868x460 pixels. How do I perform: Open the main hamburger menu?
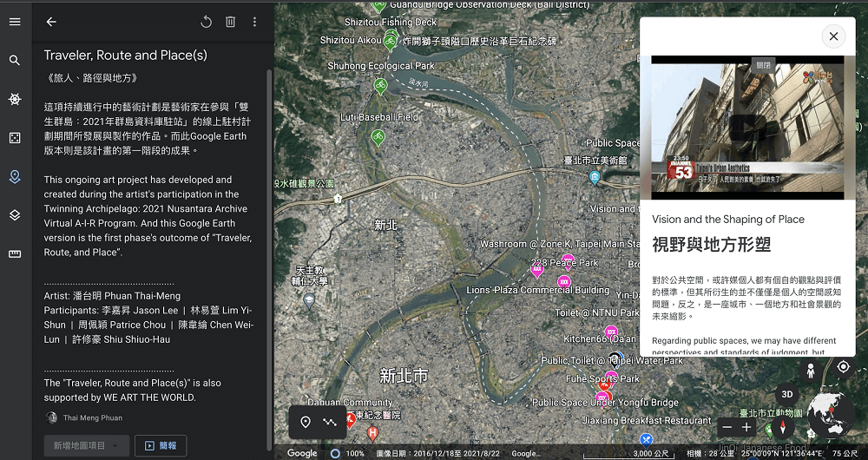15,22
